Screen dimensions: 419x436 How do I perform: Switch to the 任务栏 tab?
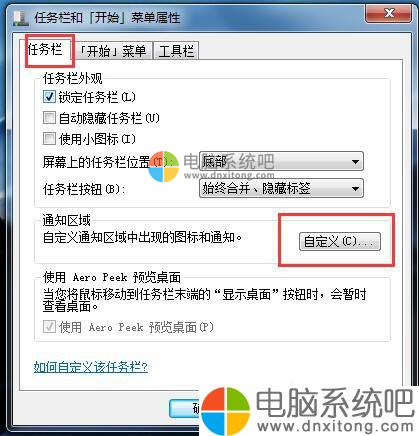(46, 50)
